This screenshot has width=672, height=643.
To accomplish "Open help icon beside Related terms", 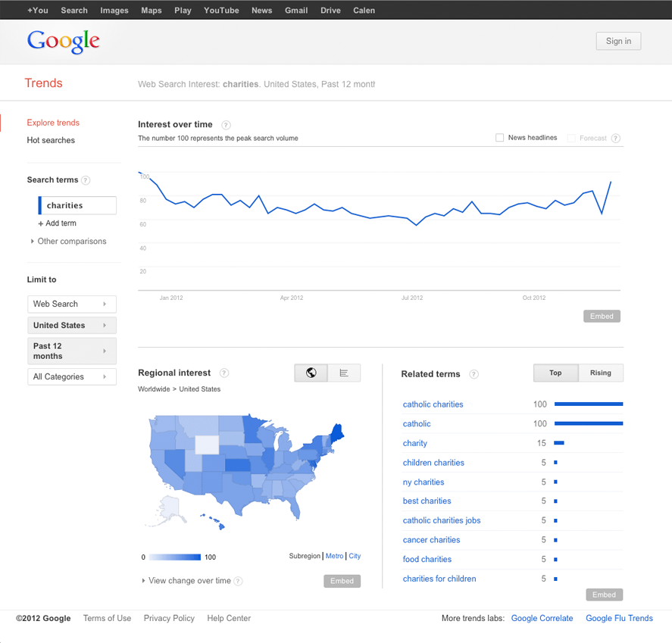I will tap(474, 374).
